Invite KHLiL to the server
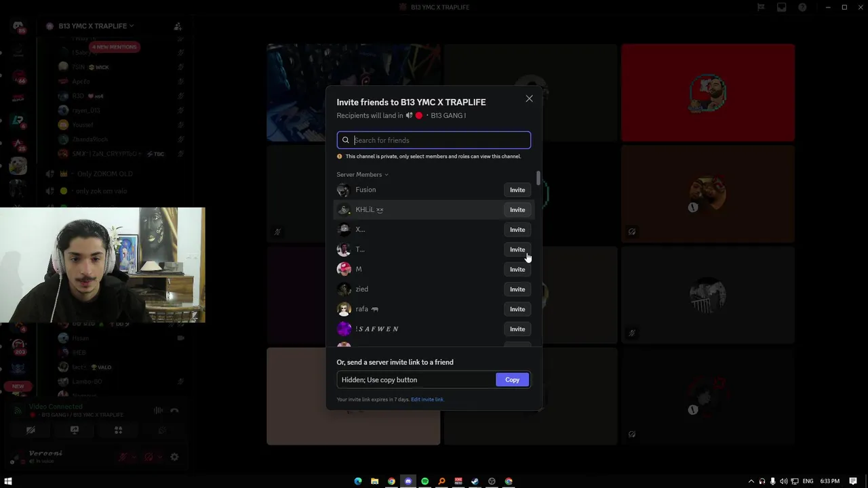 [517, 209]
